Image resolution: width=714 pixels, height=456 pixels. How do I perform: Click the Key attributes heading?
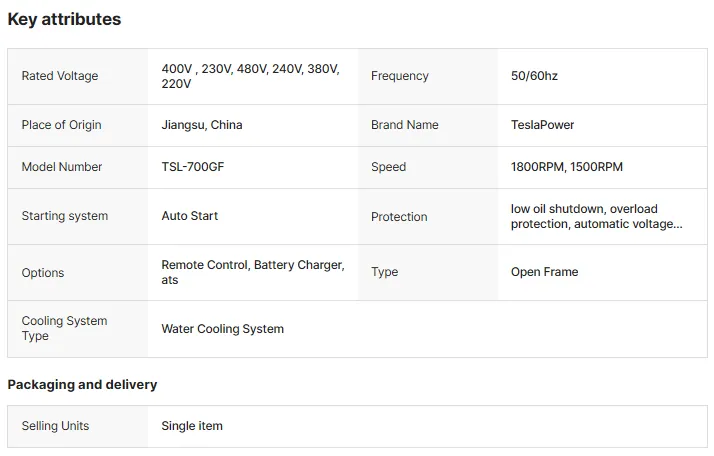pyautogui.click(x=64, y=19)
